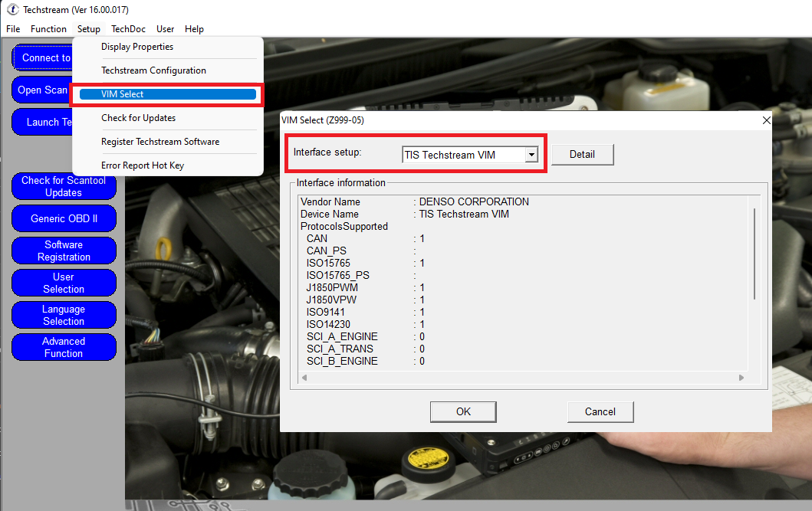Screen dimensions: 812x511
Task: Select the 'ISO15765_PS' protocol row
Action: pyautogui.click(x=337, y=275)
